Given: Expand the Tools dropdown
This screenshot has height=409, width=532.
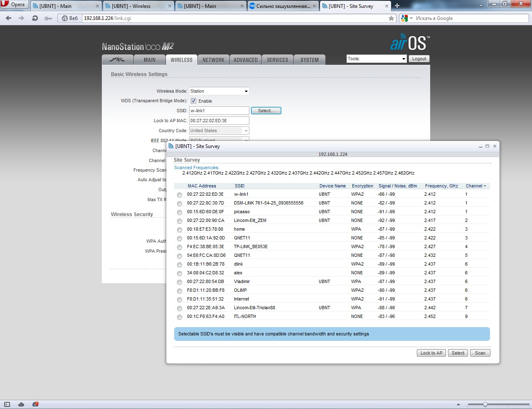Looking at the screenshot, I should 377,59.
